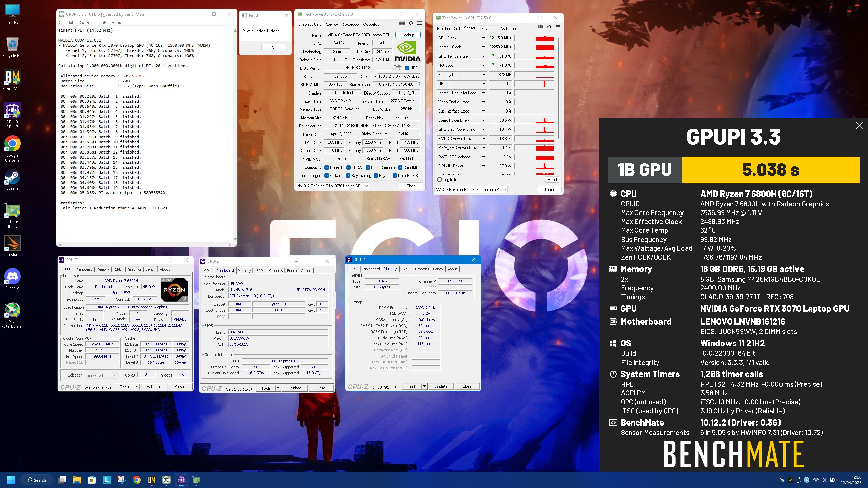
Task: Click Close button in CPU-Z Mainboard window
Action: [320, 388]
